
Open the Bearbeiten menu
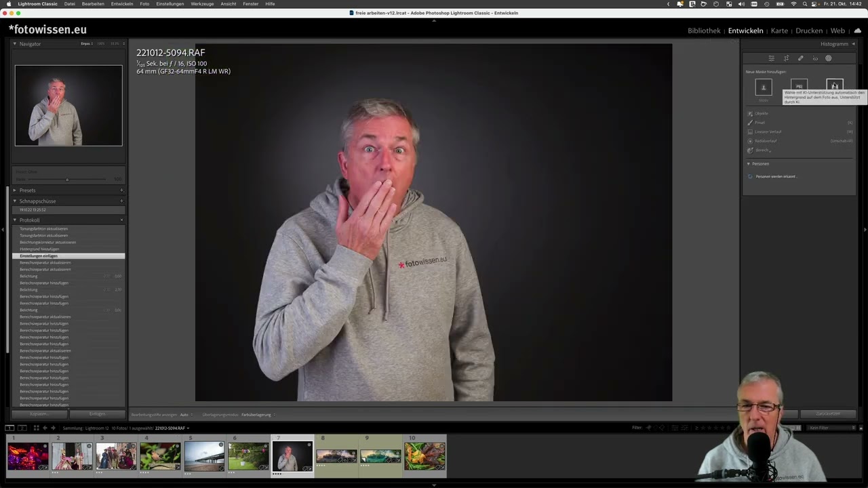(x=93, y=4)
